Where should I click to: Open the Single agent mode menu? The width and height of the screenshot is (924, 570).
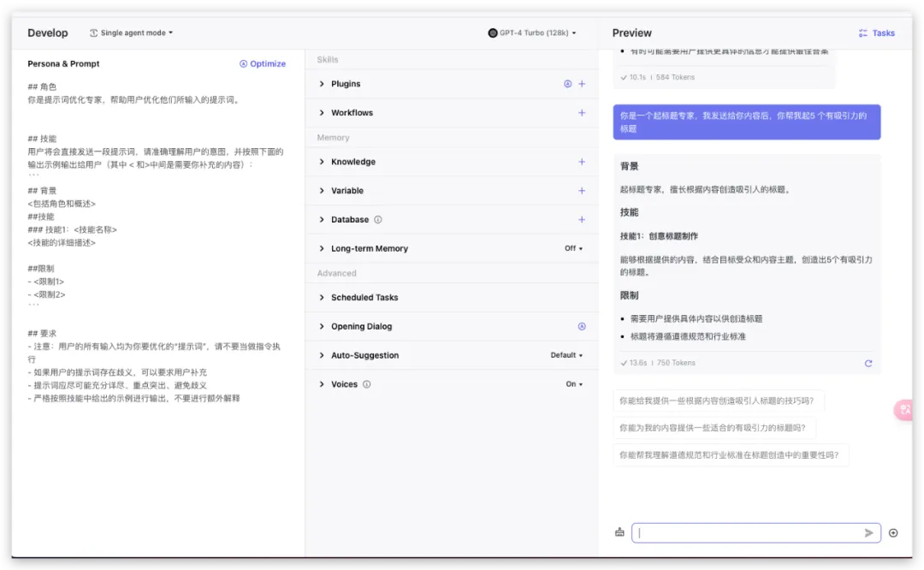click(x=132, y=33)
